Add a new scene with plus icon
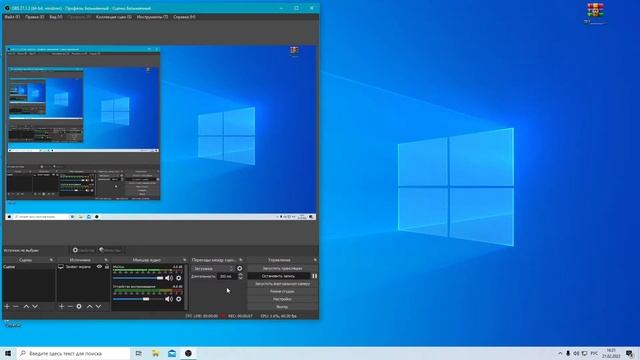This screenshot has width=640, height=360. pyautogui.click(x=7, y=306)
